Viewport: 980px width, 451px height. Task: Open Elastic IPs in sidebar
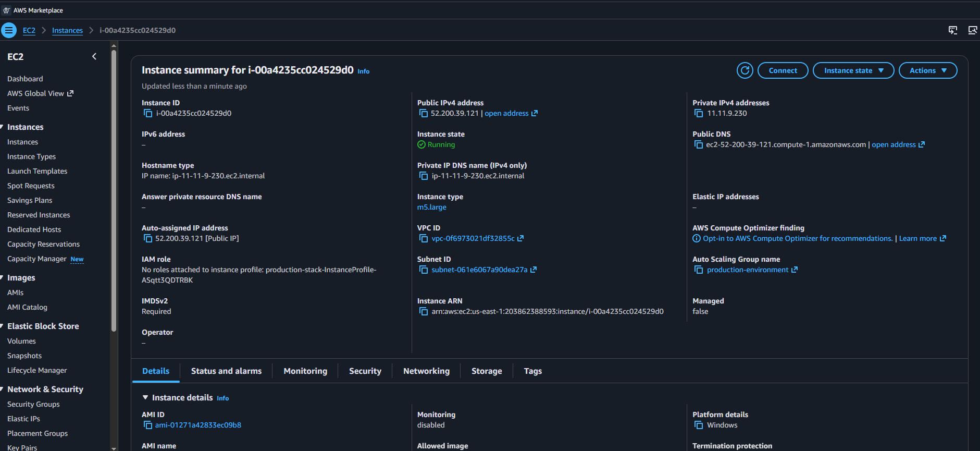pos(23,419)
